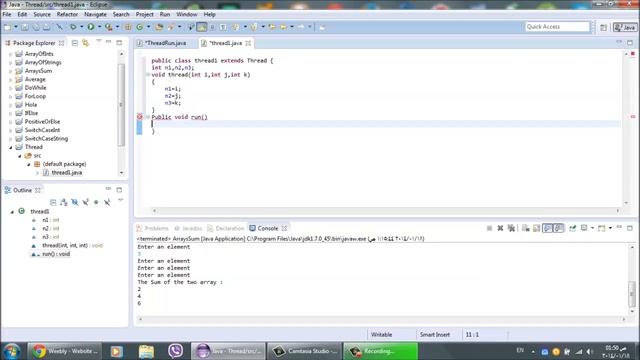The image size is (640, 360).
Task: Open Display Selected Console dropdown arrow
Action: [x=592, y=228]
